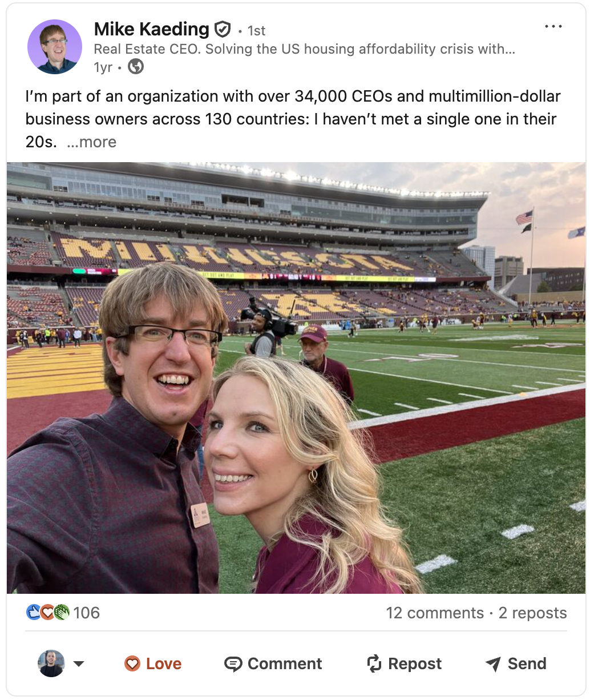The height and width of the screenshot is (700, 590).
Task: Click the clapping hands reaction icon
Action: point(62,613)
